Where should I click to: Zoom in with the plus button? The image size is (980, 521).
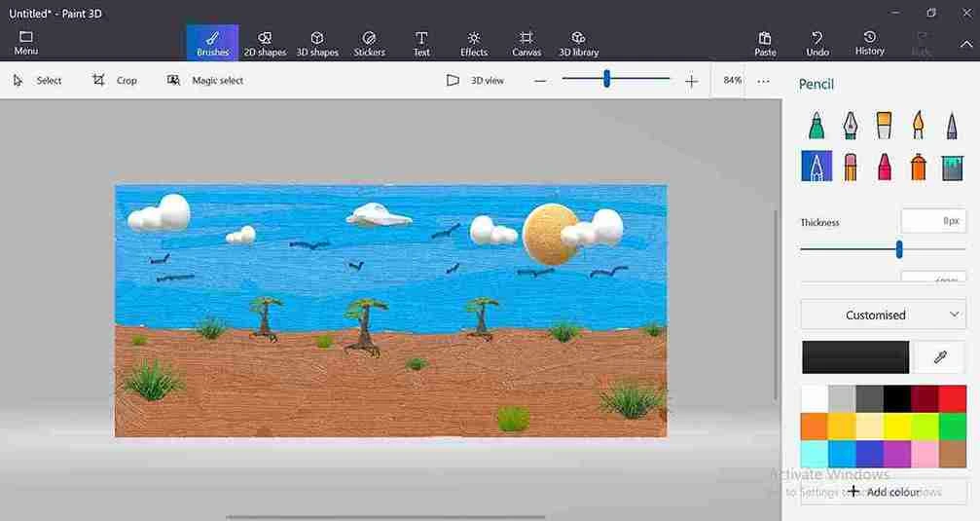pyautogui.click(x=691, y=81)
